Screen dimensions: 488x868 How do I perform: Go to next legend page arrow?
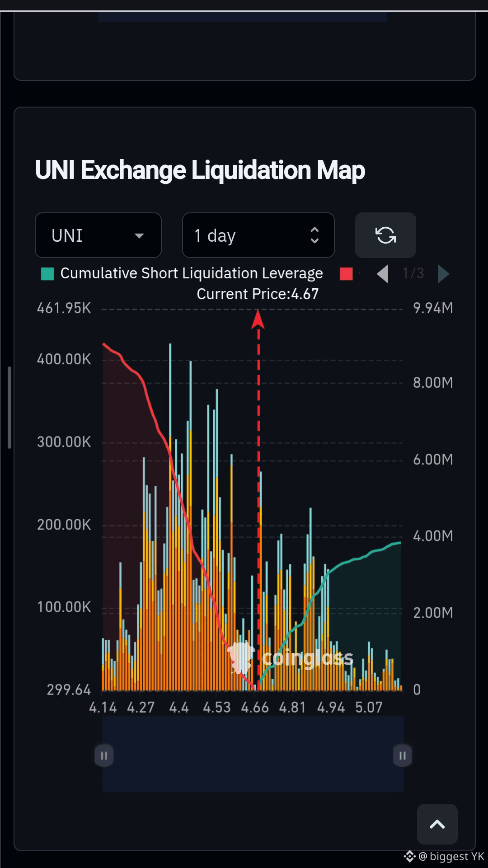coord(443,274)
